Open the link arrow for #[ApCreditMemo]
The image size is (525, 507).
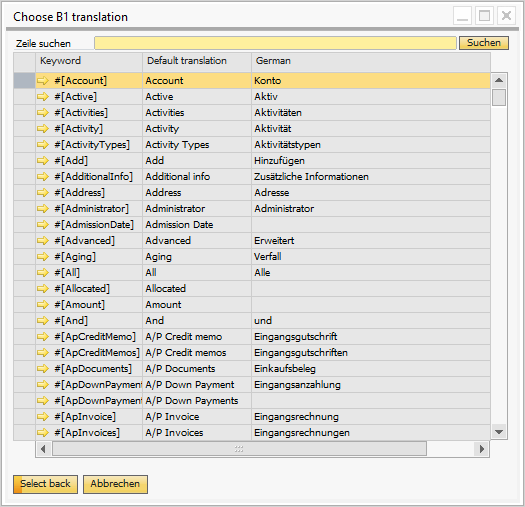tap(43, 337)
